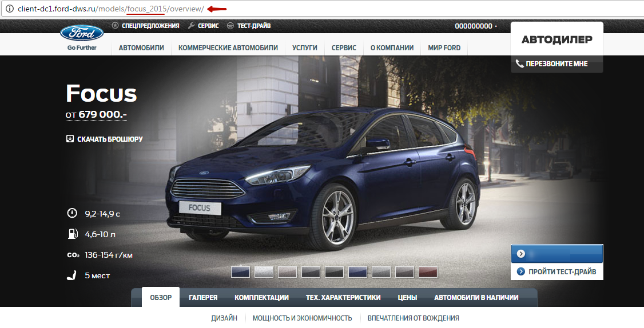
Task: Select white color swatch
Action: pyautogui.click(x=264, y=272)
